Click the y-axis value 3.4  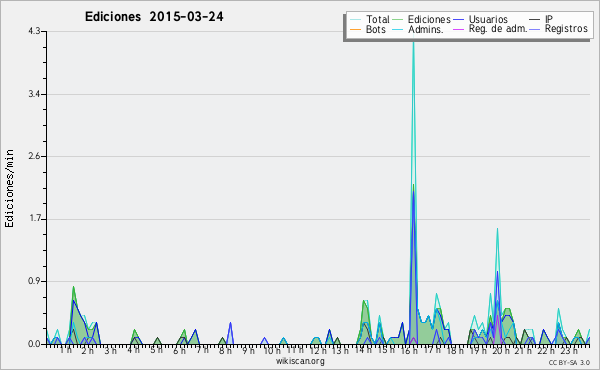pos(34,94)
